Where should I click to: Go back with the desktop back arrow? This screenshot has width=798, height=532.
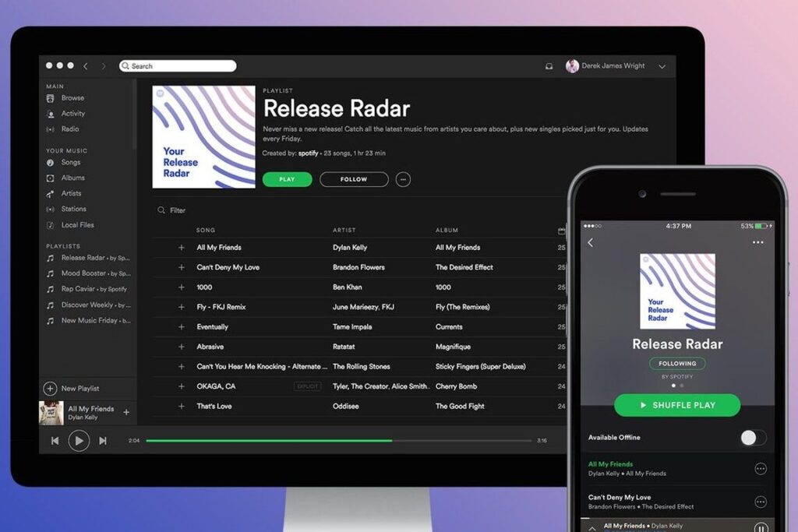pos(86,66)
